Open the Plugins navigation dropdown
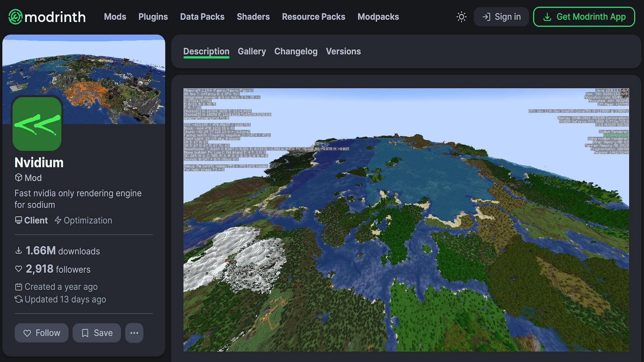This screenshot has width=644, height=362. 153,17
